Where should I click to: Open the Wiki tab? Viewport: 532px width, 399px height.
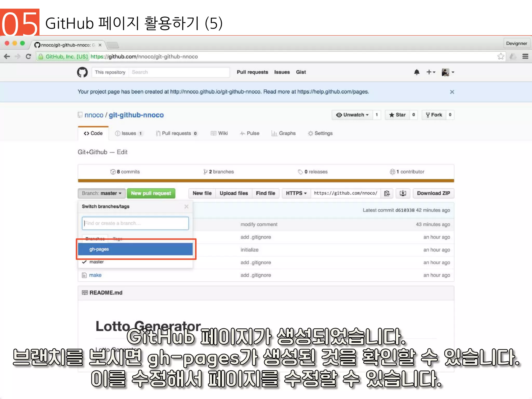pos(219,133)
